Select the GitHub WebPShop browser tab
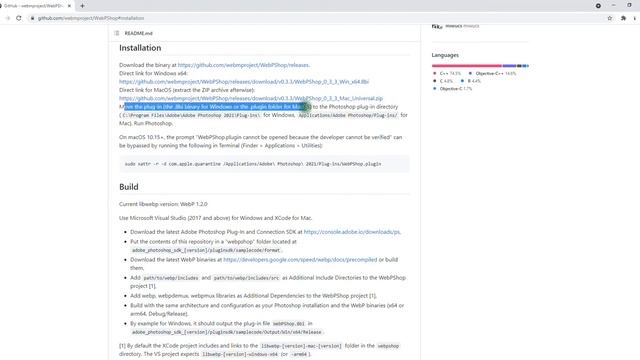This screenshot has height=360, width=640. click(36, 6)
